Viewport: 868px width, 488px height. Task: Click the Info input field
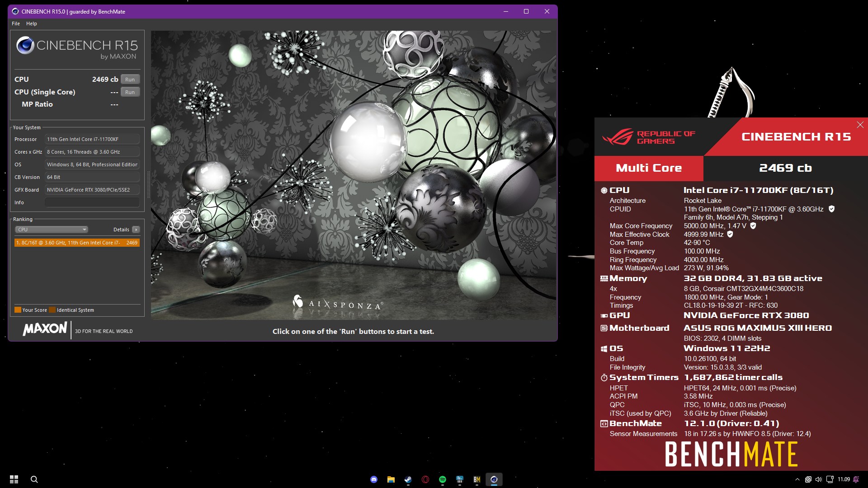pyautogui.click(x=92, y=202)
